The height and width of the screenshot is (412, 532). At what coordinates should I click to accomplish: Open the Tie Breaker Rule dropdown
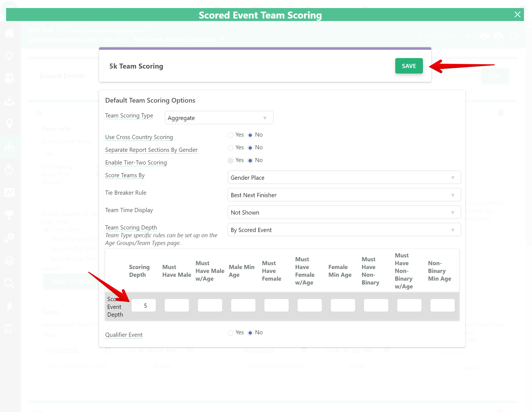tap(344, 195)
